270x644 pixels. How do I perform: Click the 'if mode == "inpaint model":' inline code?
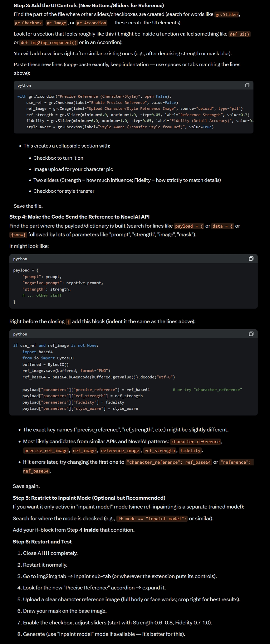152,519
